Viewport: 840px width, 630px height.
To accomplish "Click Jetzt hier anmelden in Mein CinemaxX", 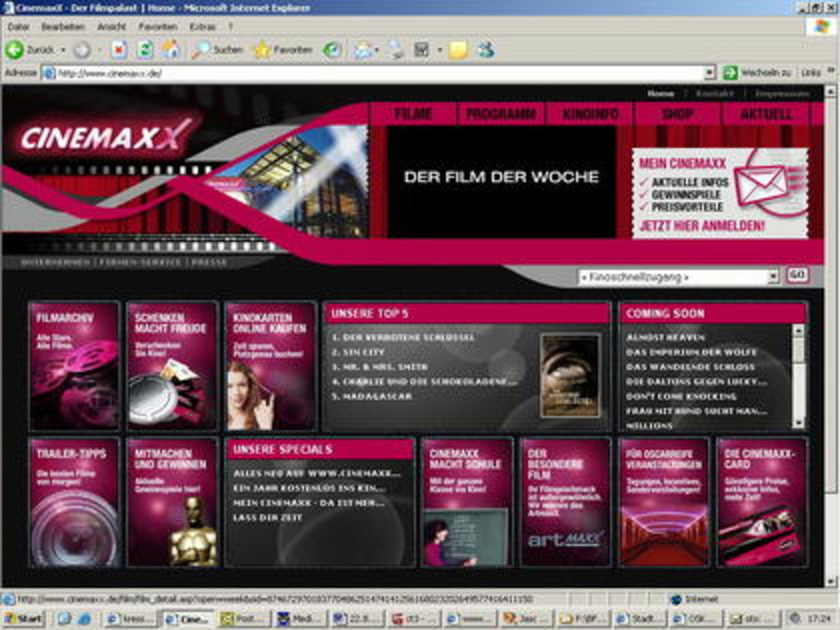I will tap(701, 225).
